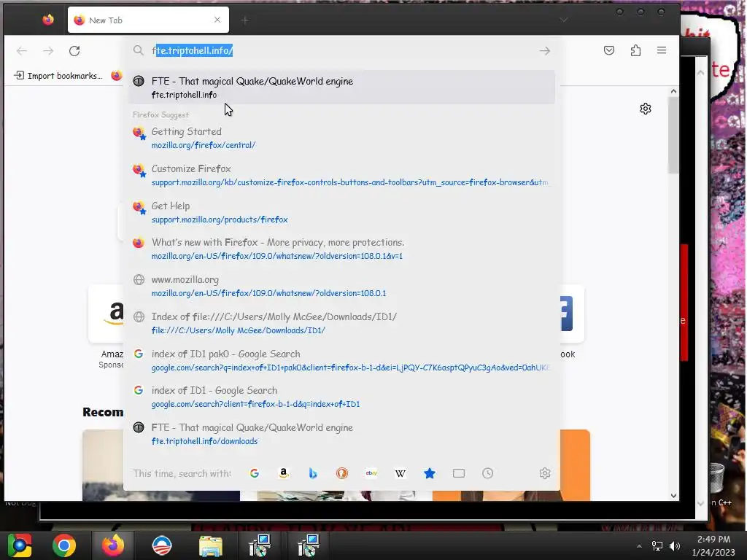
Task: Click the network tray icon
Action: (657, 545)
